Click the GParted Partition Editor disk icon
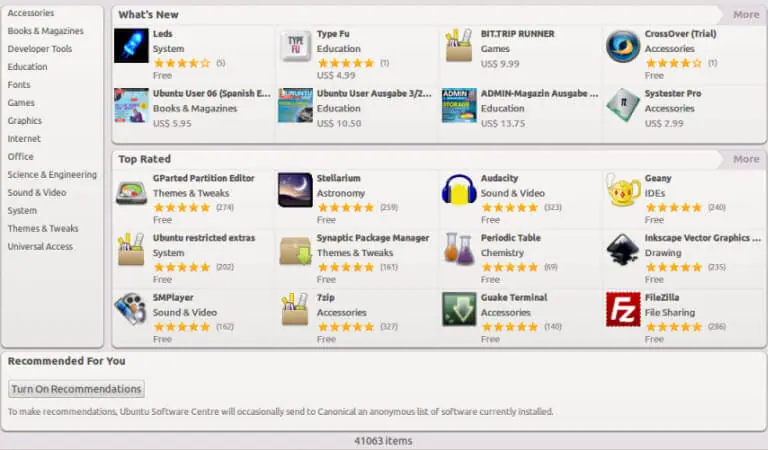 [131, 192]
